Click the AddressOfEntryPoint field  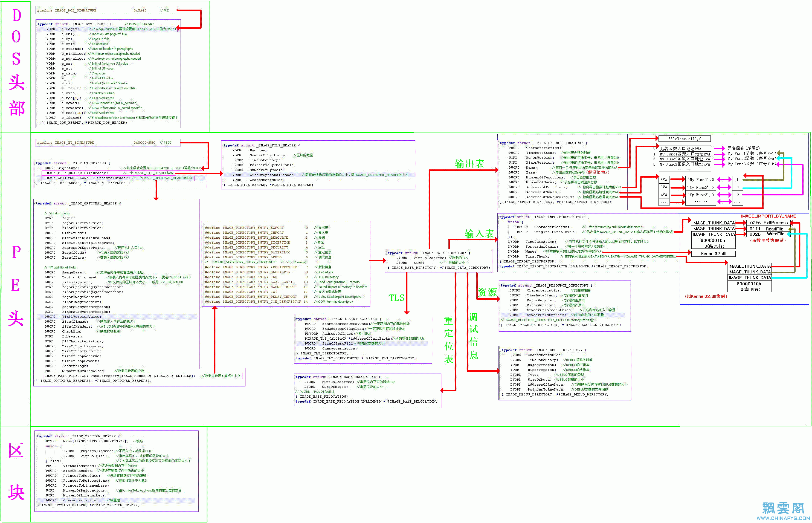[94, 248]
